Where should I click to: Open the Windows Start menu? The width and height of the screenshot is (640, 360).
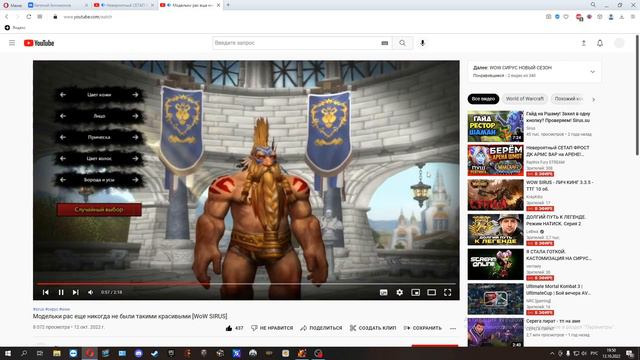(8, 353)
